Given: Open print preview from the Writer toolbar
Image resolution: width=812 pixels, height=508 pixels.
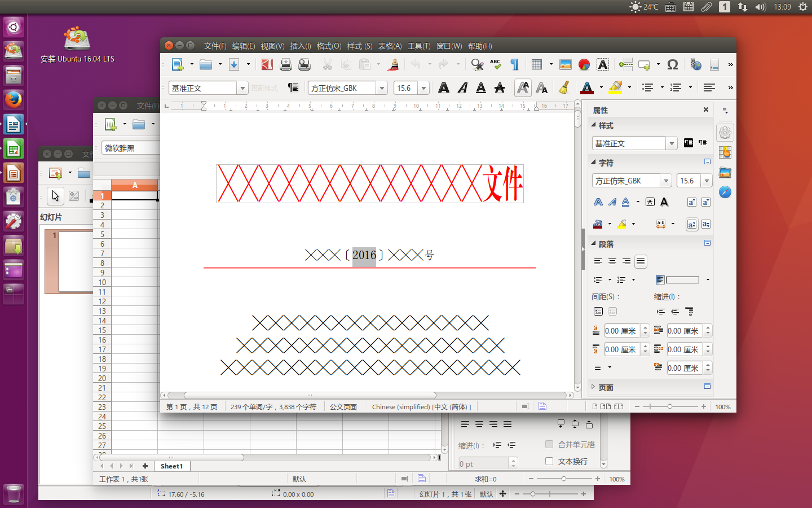Looking at the screenshot, I should [x=304, y=65].
